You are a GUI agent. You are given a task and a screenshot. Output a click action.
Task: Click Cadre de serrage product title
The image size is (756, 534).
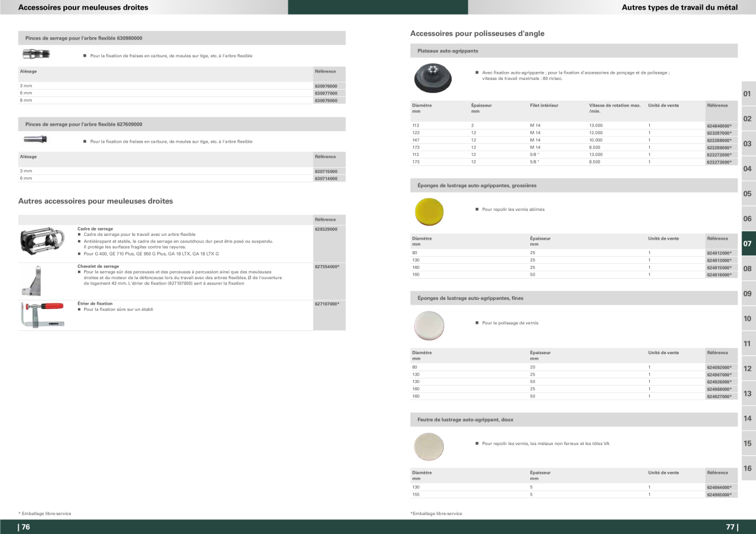click(x=95, y=229)
